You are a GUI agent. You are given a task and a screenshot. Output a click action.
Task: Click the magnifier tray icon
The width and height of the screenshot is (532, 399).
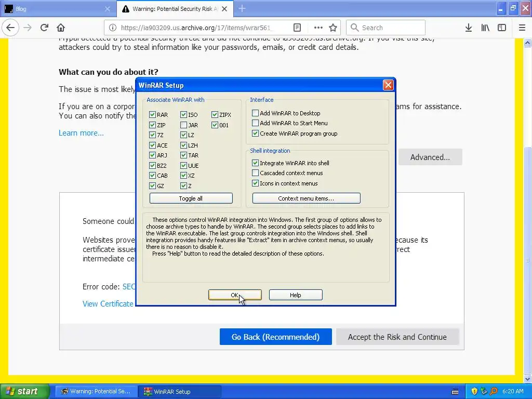click(494, 391)
